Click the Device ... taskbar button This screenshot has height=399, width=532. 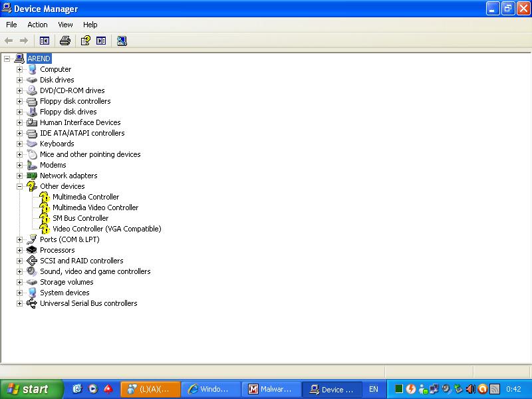pos(331,389)
